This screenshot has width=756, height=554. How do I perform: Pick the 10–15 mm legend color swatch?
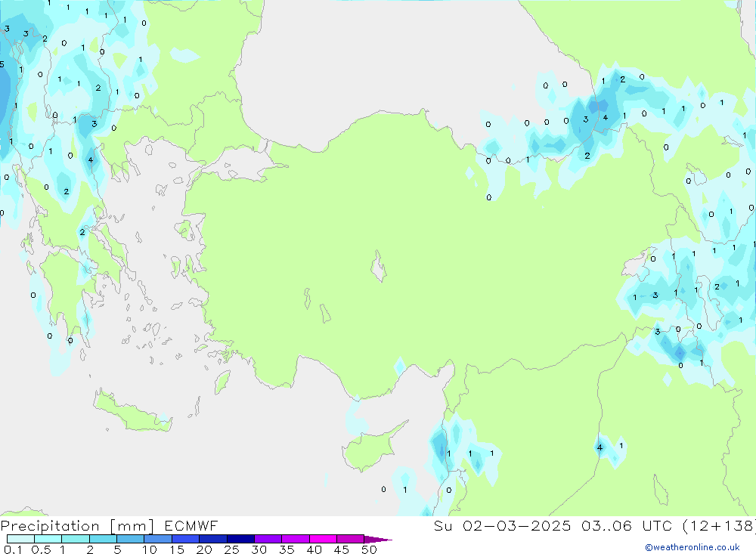[x=158, y=539]
